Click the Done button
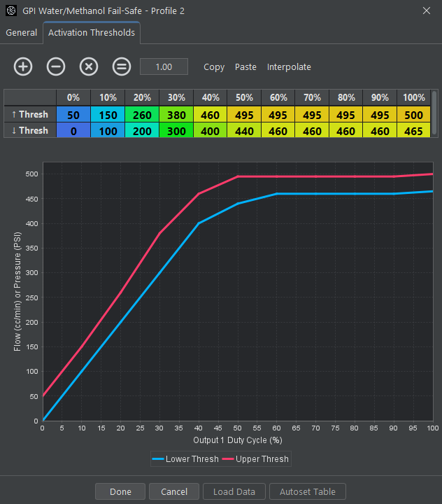Image resolution: width=442 pixels, height=504 pixels. pyautogui.click(x=120, y=491)
